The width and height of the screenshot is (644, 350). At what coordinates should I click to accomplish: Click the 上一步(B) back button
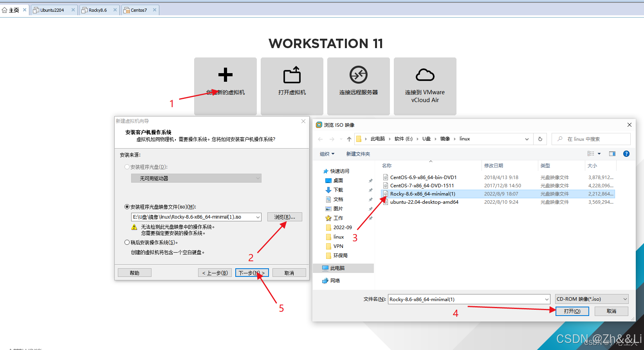[x=215, y=273]
